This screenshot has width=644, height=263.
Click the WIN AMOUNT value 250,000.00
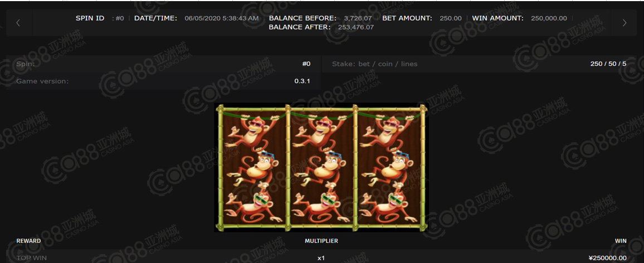[549, 18]
